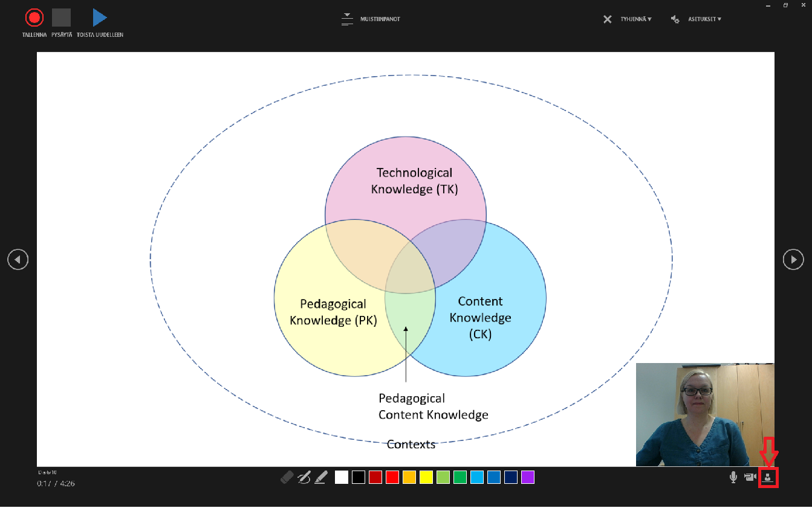812x508 pixels.
Task: Select the pen drawing tool
Action: (x=304, y=477)
